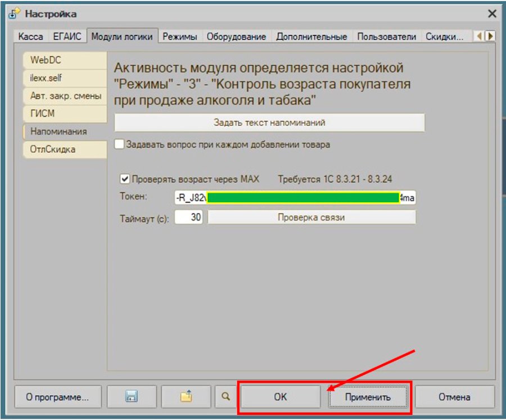Click Задать текст напоминаний button
Image resolution: width=506 pixels, height=420 pixels.
(x=269, y=123)
